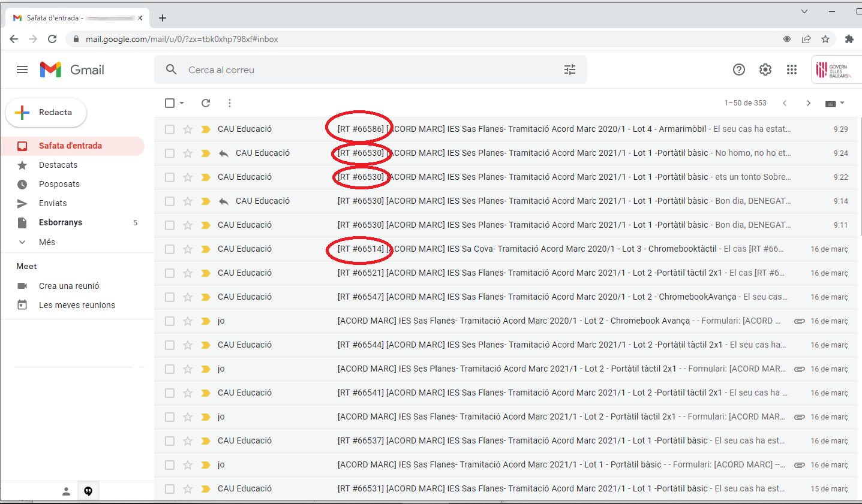Open the Gmail support help icon

tap(738, 70)
